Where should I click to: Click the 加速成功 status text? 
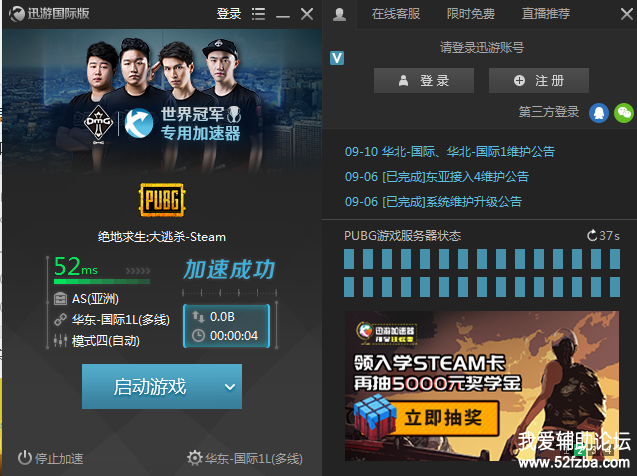pos(229,270)
